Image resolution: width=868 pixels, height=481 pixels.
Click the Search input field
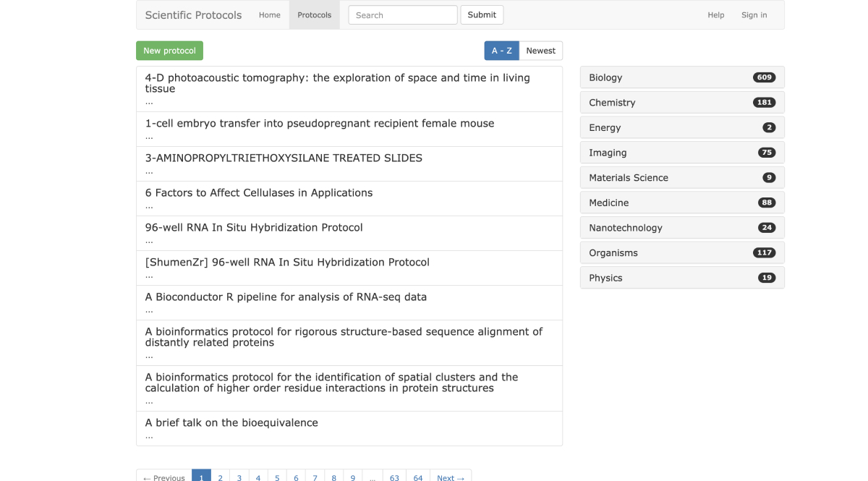pos(402,15)
